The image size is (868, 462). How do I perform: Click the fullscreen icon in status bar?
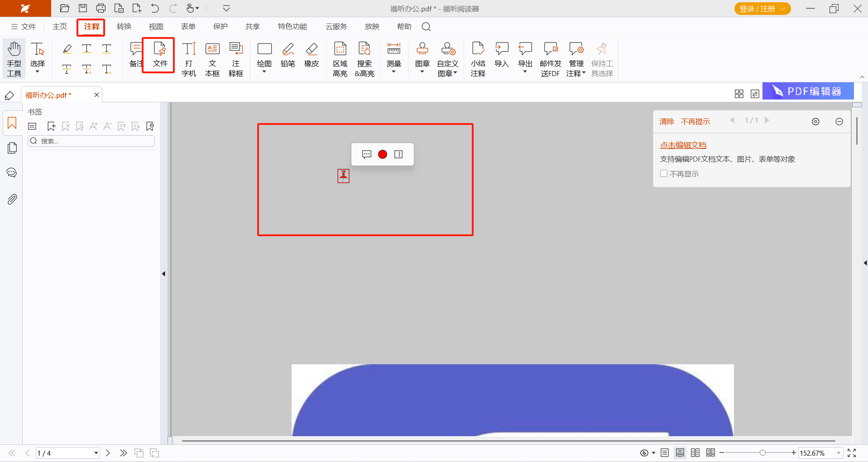click(x=852, y=453)
